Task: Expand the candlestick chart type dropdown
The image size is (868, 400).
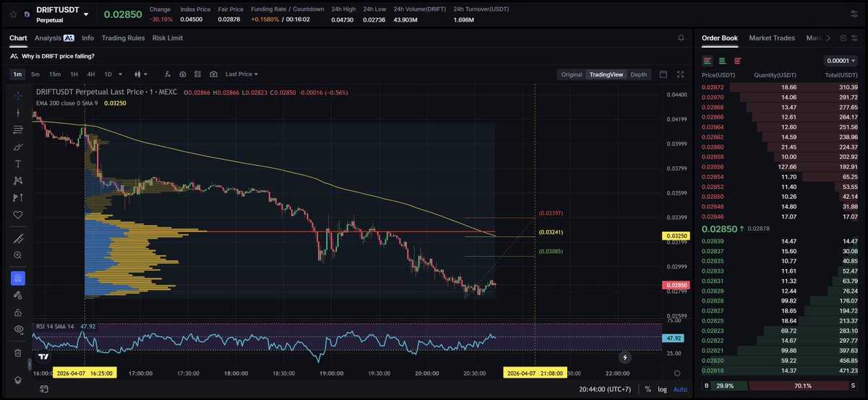Action: pos(141,74)
